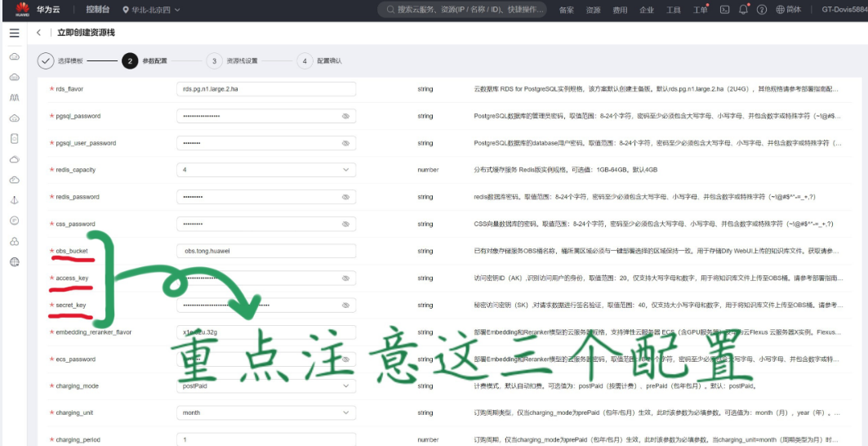
Task: Click the cloud services search box
Action: 464,10
